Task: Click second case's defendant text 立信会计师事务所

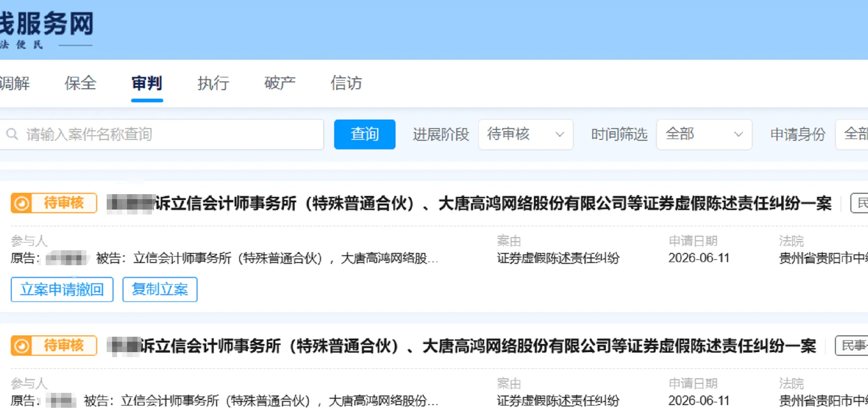Action: [x=170, y=401]
